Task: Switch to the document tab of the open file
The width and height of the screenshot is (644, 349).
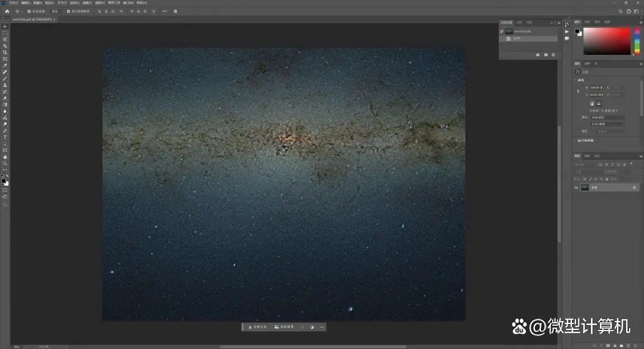Action: tap(30, 19)
